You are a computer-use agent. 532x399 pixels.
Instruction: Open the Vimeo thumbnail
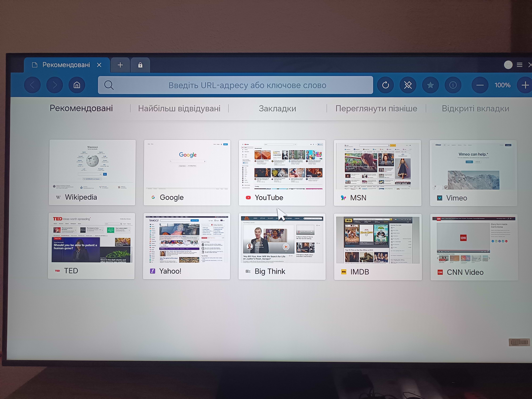473,173
